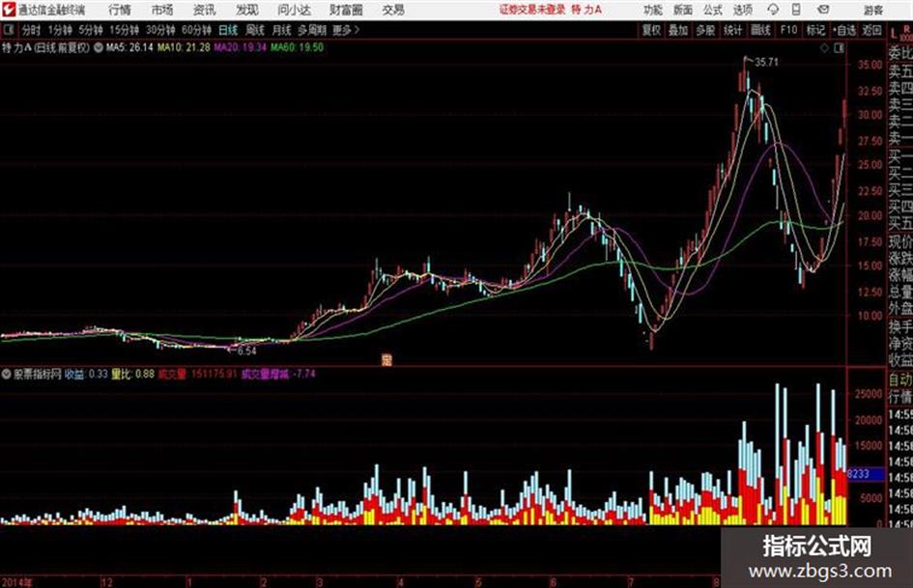Switch to the 周线 weekly tab
913x588 pixels.
[x=255, y=30]
